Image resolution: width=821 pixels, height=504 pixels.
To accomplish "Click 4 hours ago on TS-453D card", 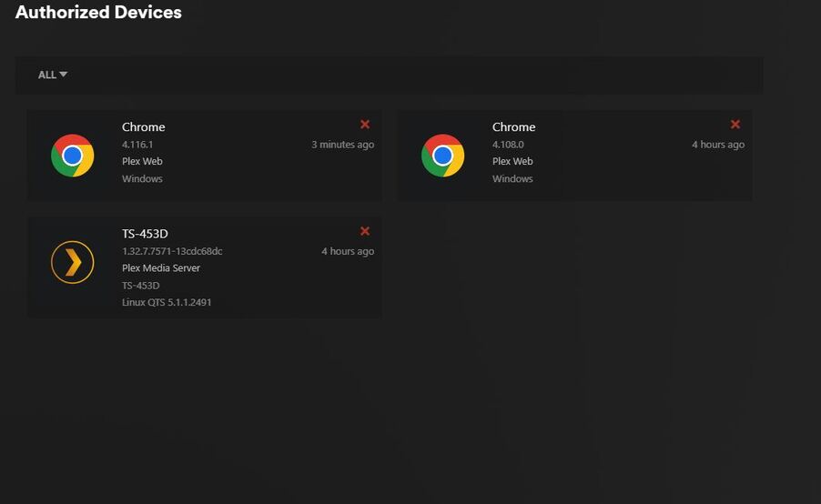I will tap(348, 251).
